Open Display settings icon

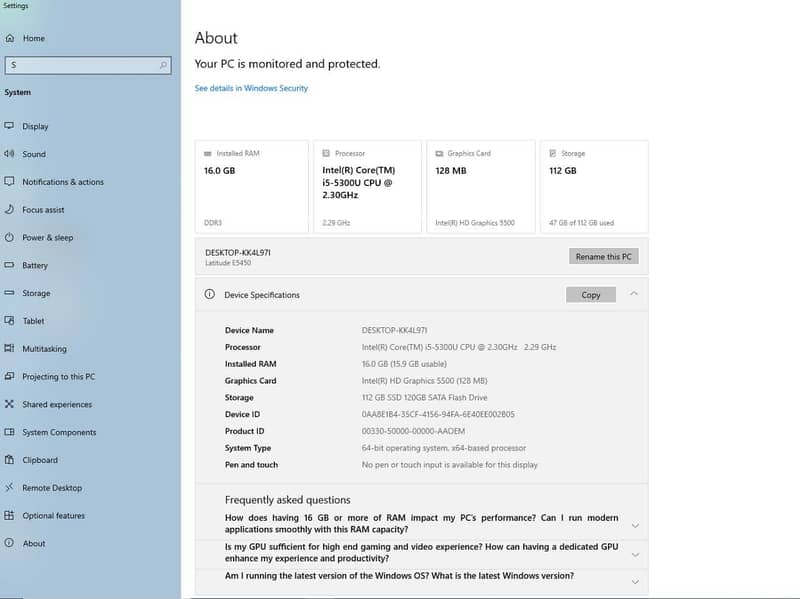pyautogui.click(x=9, y=126)
